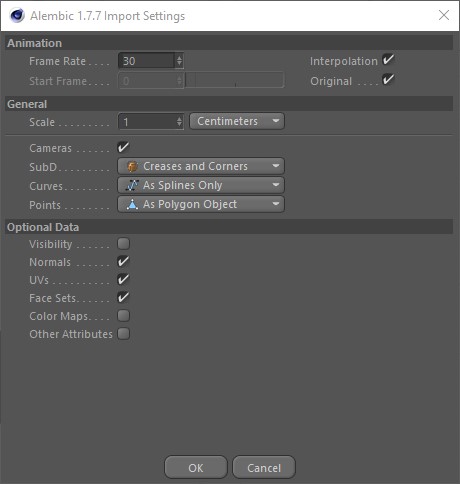Click the orange SubD icon in dropdown
This screenshot has height=484, width=460.
[x=132, y=166]
